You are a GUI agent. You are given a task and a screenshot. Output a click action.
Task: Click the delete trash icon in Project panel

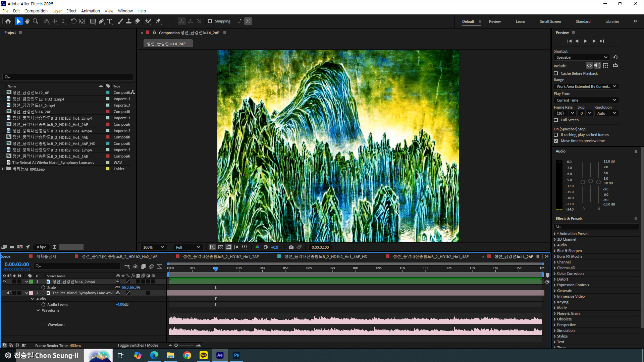point(54,247)
